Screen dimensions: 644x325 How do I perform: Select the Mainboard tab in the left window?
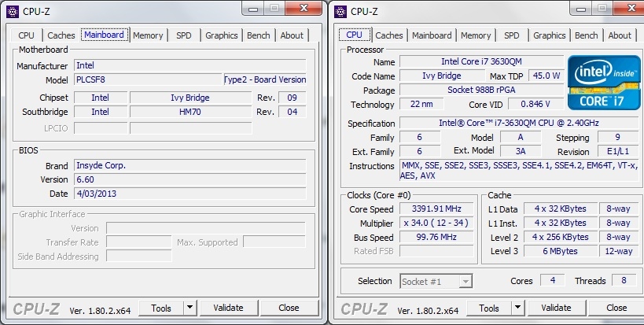pyautogui.click(x=105, y=35)
